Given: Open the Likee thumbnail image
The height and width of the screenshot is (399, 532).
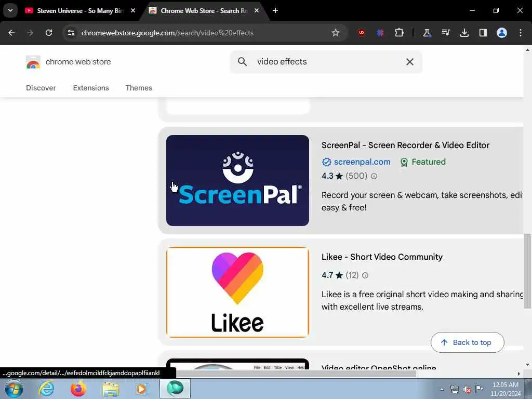Looking at the screenshot, I should 237,292.
